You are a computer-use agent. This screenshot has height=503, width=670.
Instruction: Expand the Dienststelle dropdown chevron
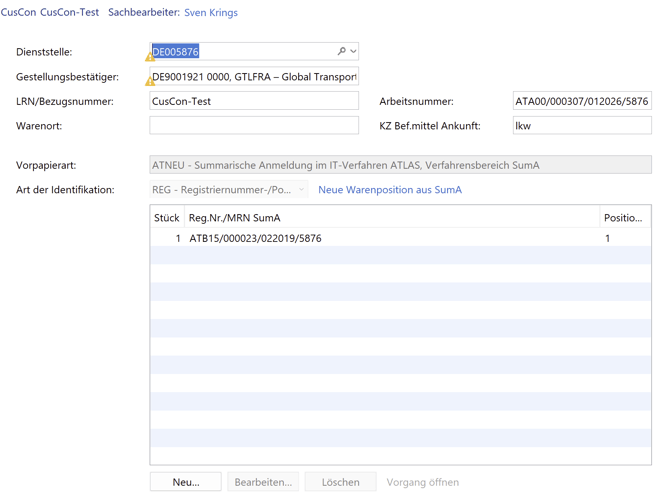[x=353, y=51]
